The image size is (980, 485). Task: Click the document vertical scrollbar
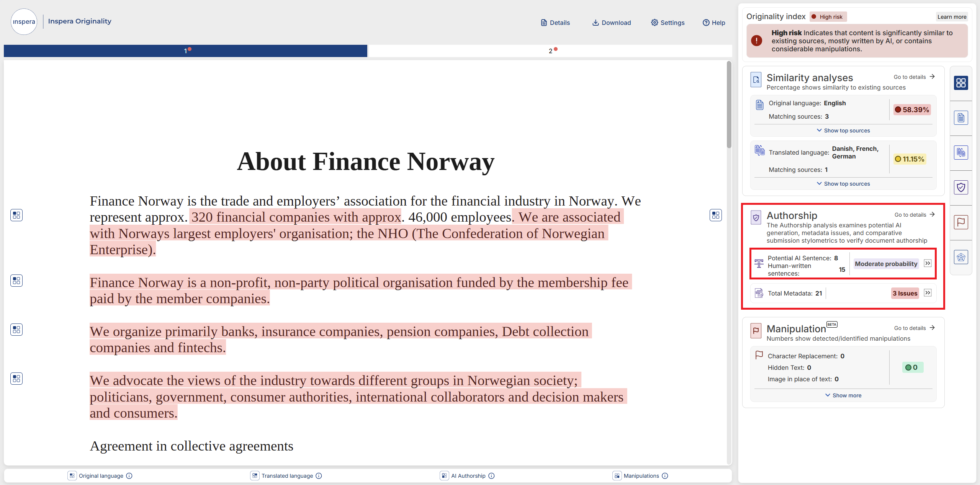[729, 105]
